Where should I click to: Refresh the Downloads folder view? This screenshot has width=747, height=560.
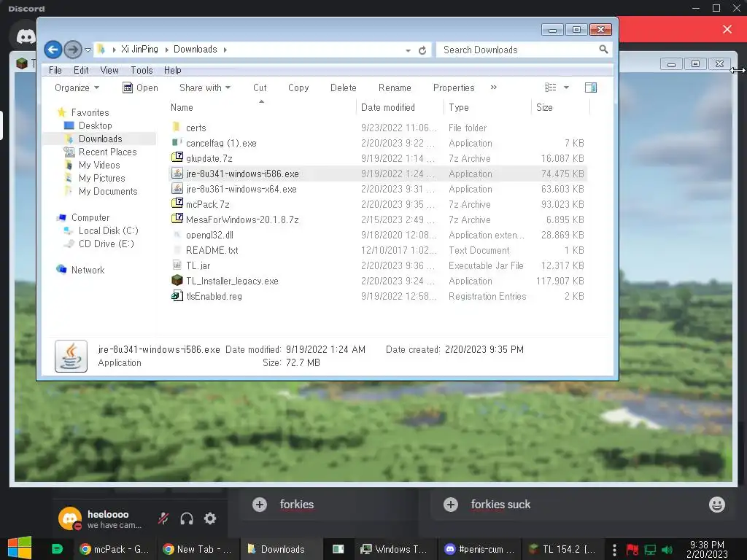coord(422,50)
